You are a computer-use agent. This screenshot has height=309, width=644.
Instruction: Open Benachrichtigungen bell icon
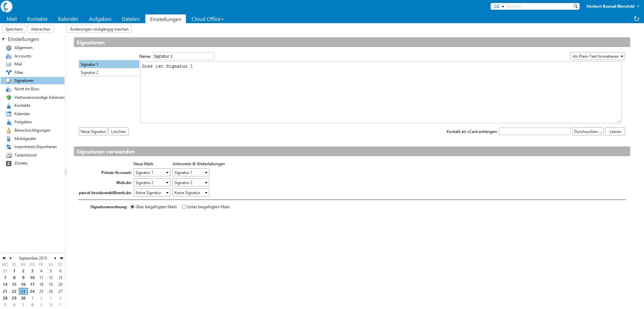[x=9, y=131]
